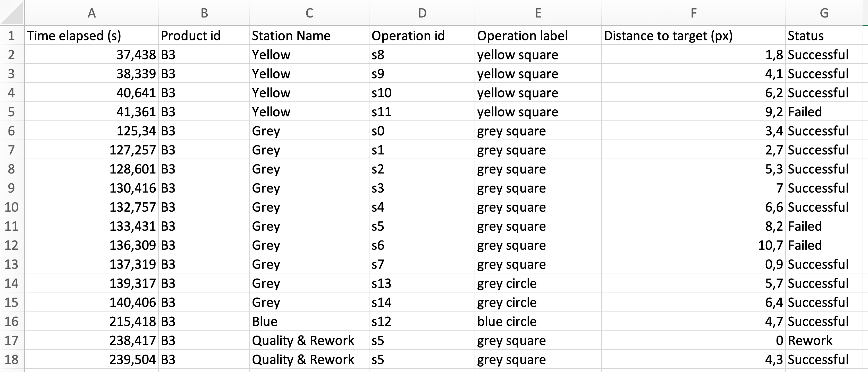Select cell with time 238,417
This screenshot has width=868, height=372.
(91, 340)
